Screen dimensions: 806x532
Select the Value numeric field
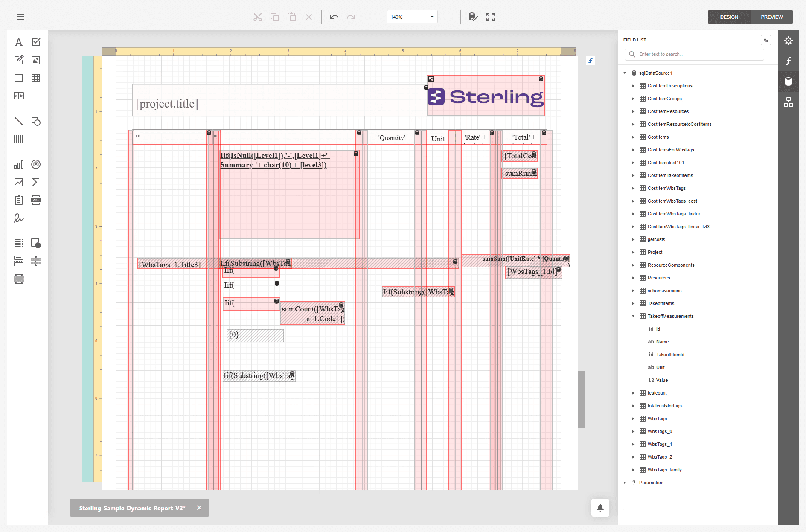click(662, 380)
